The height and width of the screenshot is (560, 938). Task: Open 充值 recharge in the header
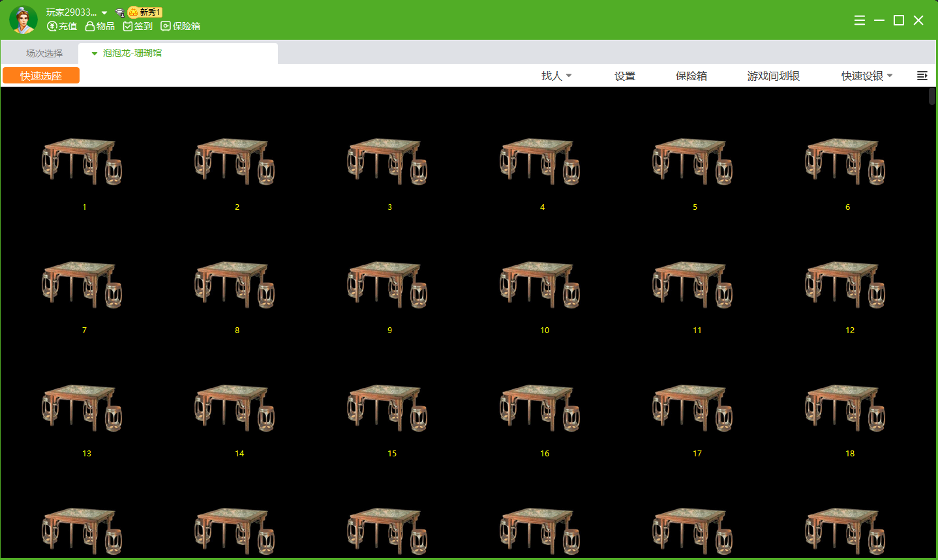62,26
